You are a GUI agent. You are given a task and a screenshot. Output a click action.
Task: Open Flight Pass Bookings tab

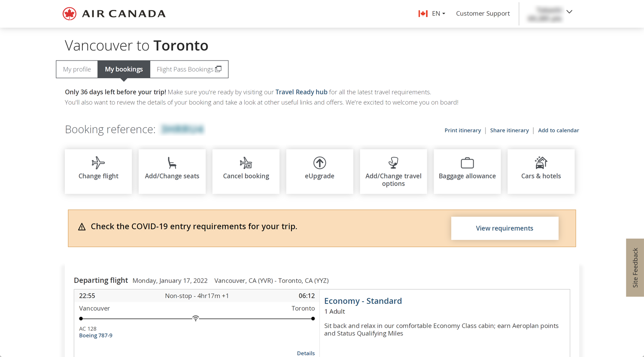(x=189, y=69)
